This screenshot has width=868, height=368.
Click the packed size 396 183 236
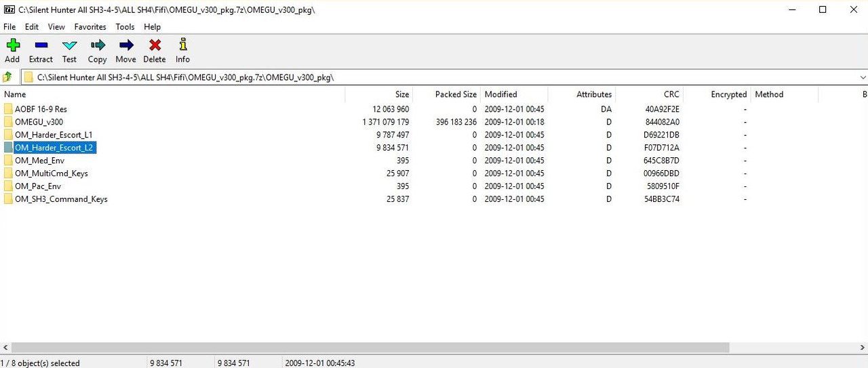pyautogui.click(x=456, y=122)
